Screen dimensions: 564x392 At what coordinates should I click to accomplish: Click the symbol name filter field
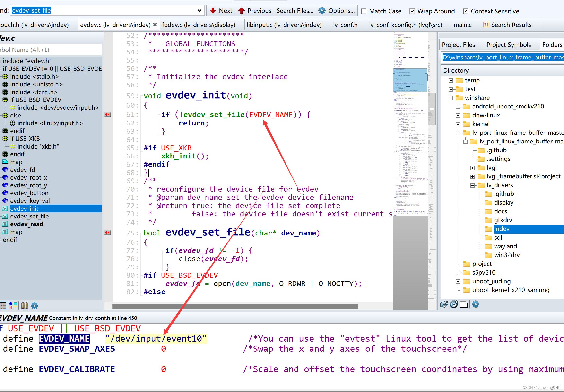(51, 50)
